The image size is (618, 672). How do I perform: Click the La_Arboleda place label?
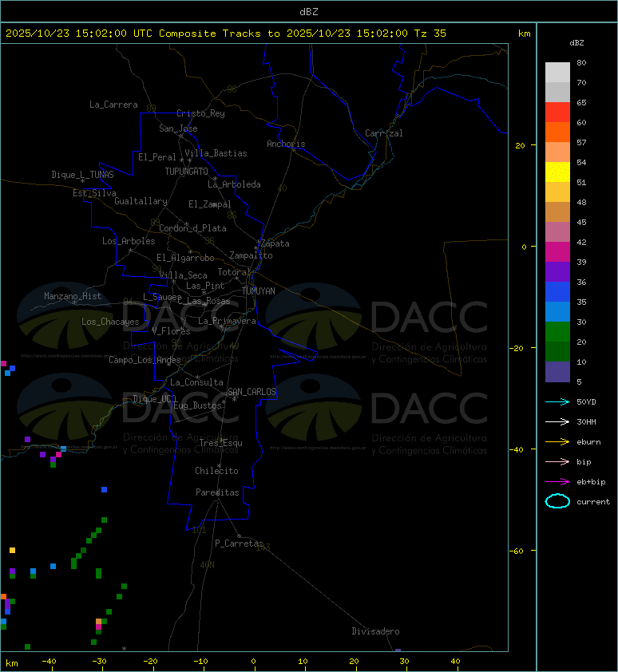(234, 184)
